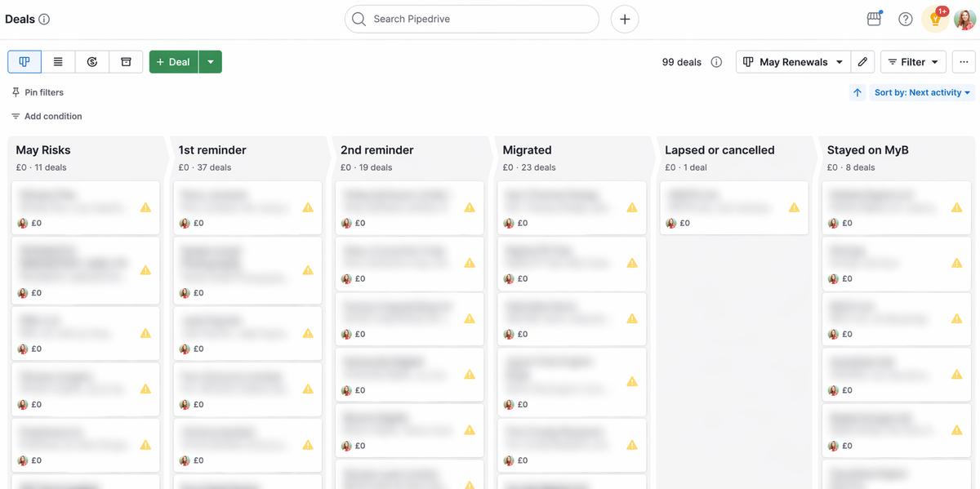This screenshot has width=980, height=489.
Task: Click the + Deal button
Action: [172, 61]
